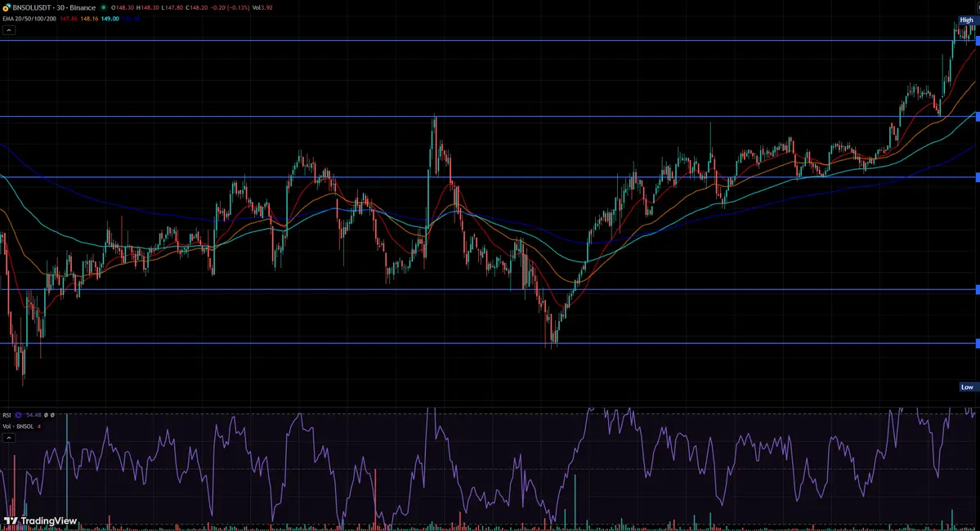Click the green market status dot
The width and height of the screenshot is (980, 531).
(x=104, y=7)
